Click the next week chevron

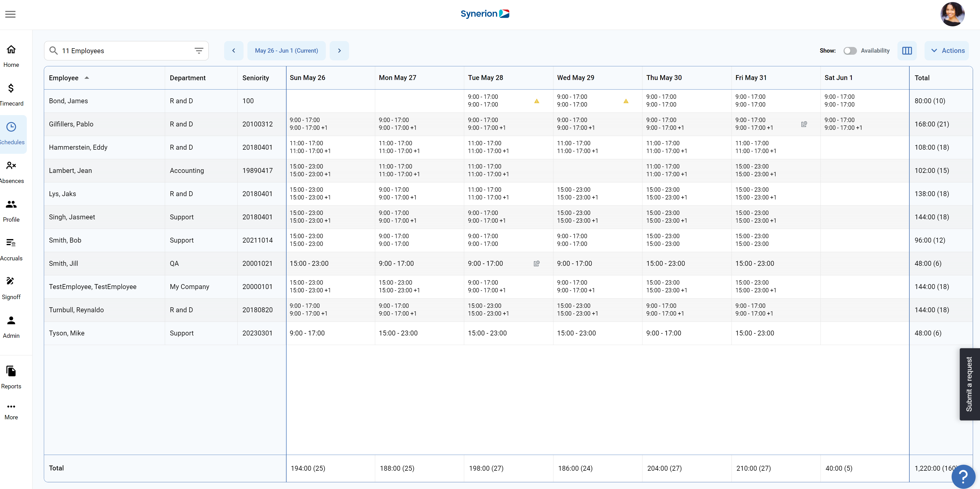tap(339, 50)
